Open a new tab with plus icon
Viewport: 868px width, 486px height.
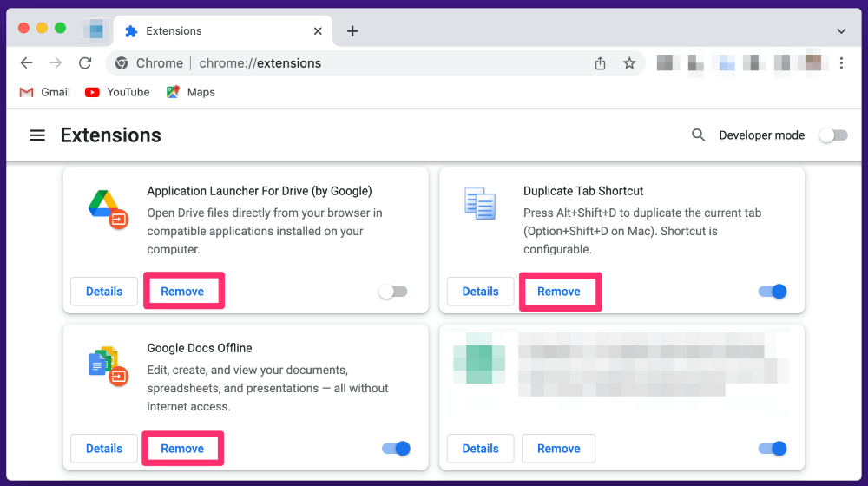[x=352, y=31]
